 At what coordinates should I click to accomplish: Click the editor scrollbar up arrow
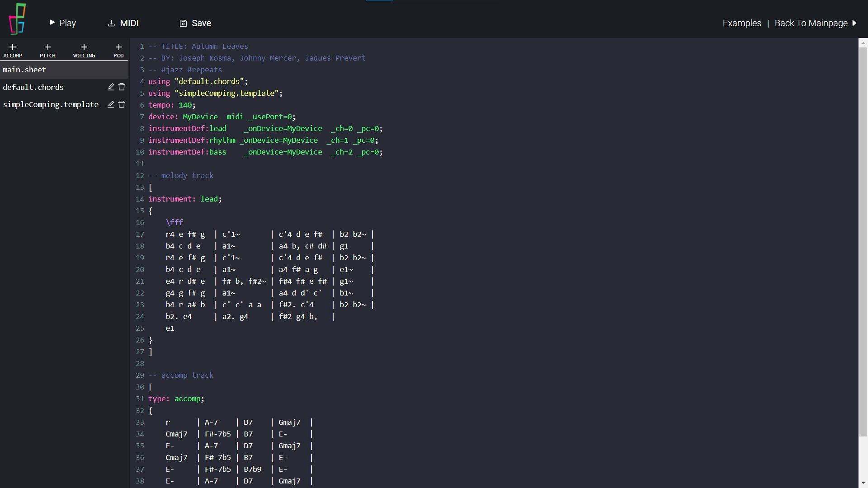point(863,43)
